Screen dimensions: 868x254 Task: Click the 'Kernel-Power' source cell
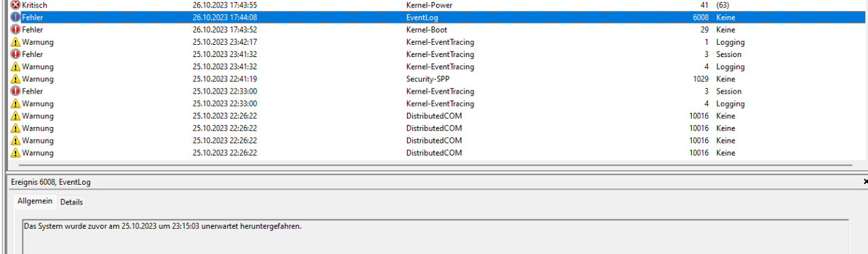[x=429, y=5]
